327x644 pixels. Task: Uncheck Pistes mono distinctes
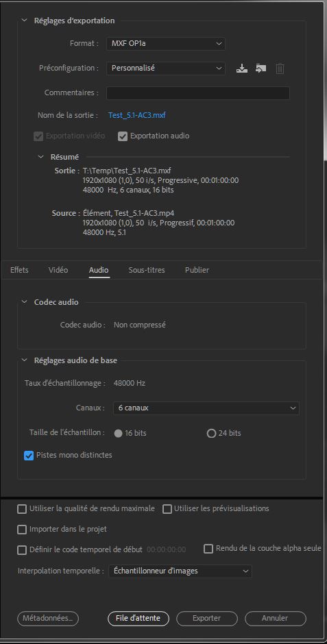pyautogui.click(x=29, y=455)
